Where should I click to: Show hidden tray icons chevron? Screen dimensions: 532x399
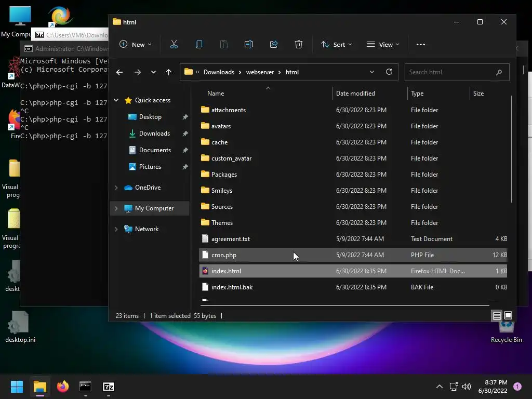click(440, 387)
